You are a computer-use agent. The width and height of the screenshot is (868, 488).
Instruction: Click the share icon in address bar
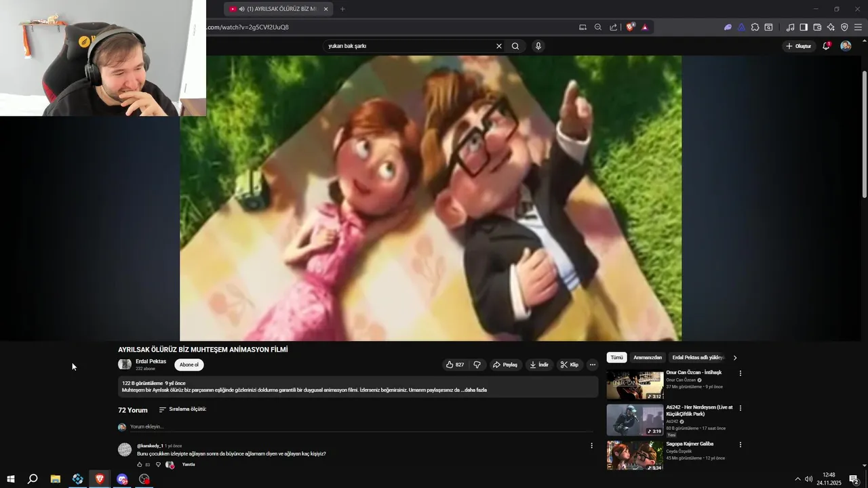tap(614, 27)
